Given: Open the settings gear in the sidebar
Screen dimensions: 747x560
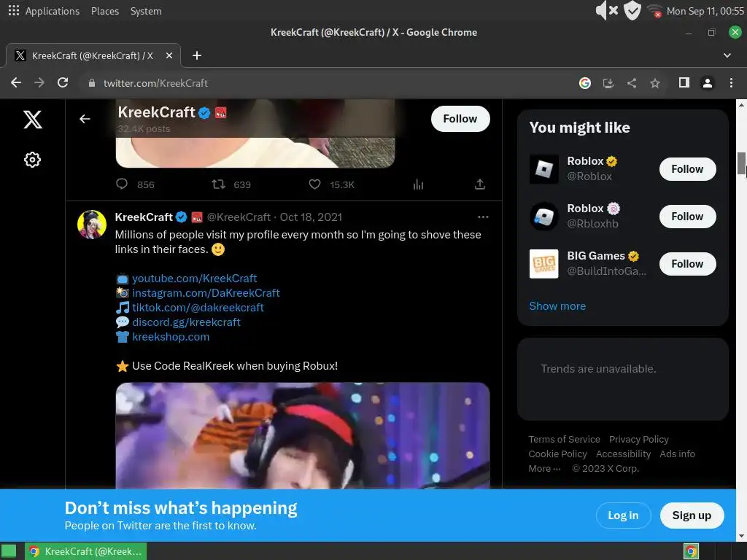Looking at the screenshot, I should [32, 160].
